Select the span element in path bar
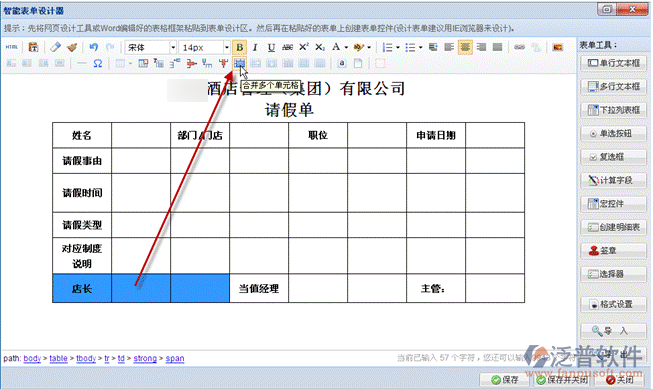Image resolution: width=653 pixels, height=389 pixels. [175, 358]
